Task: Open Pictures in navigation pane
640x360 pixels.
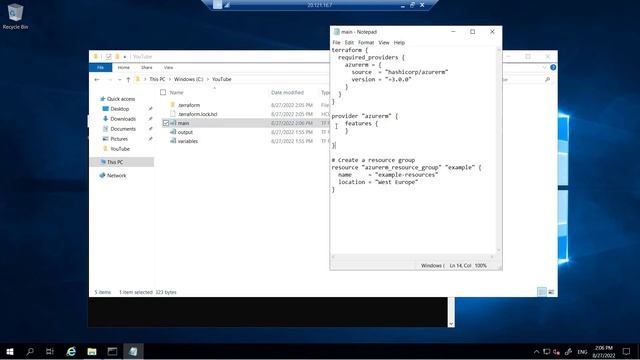Action: [119, 139]
